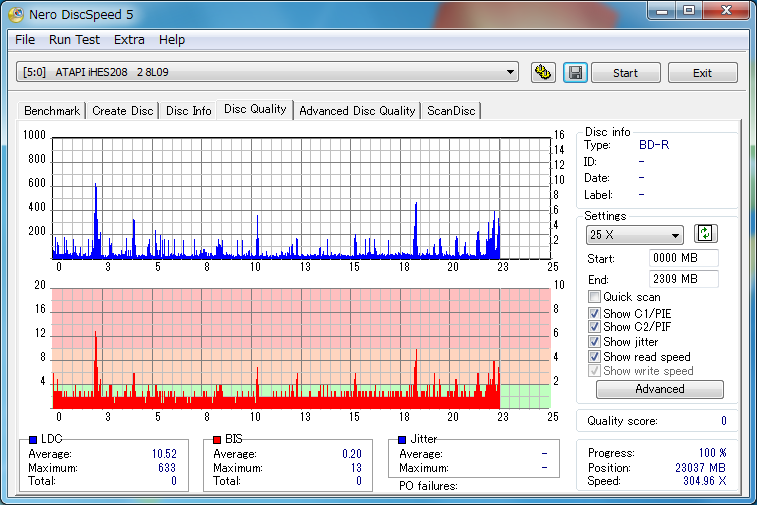
Task: Switch to the ScanDisc tab
Action: (x=451, y=111)
